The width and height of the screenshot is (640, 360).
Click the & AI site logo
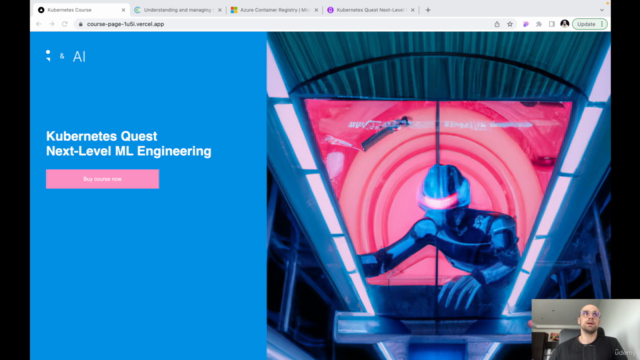click(x=66, y=56)
